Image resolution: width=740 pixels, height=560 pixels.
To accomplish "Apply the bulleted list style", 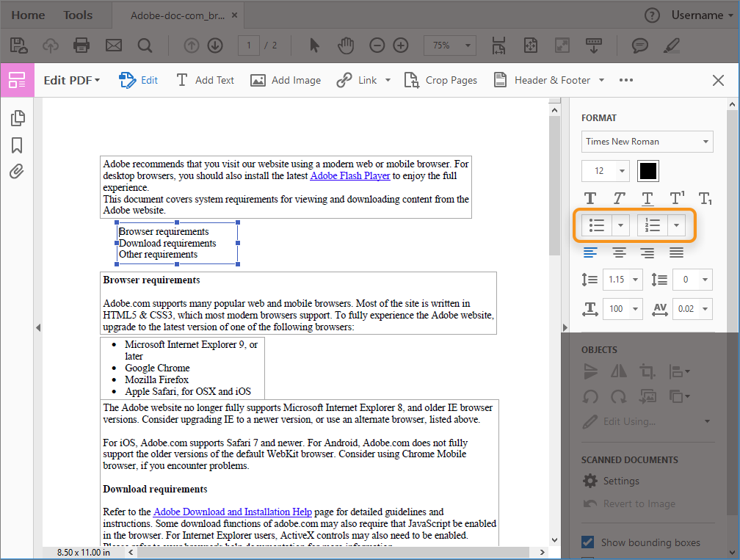I will (597, 225).
